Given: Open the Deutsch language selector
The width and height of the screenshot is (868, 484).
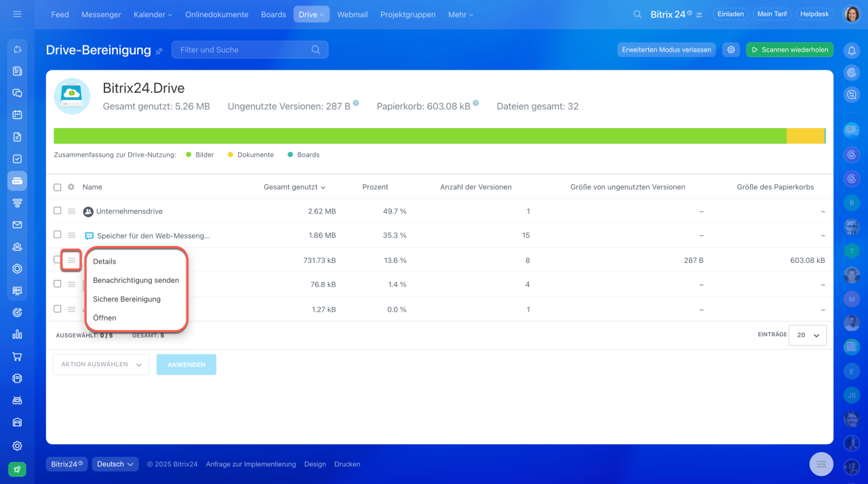Looking at the screenshot, I should click(115, 464).
